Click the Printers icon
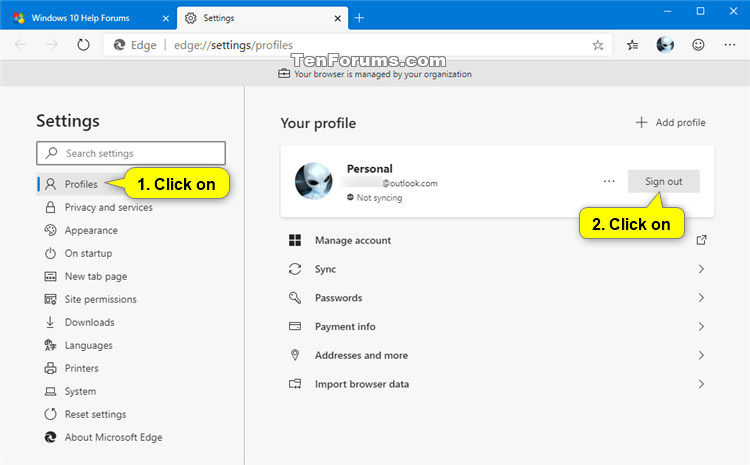This screenshot has width=750, height=465. 50,368
